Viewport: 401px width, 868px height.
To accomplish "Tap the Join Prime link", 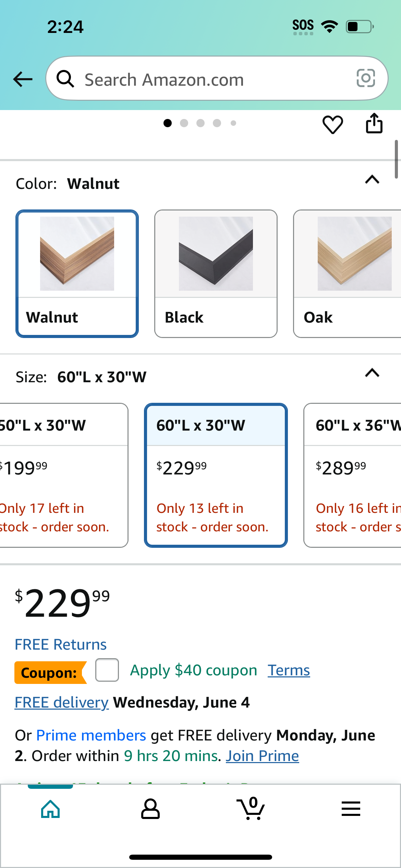I will [262, 756].
